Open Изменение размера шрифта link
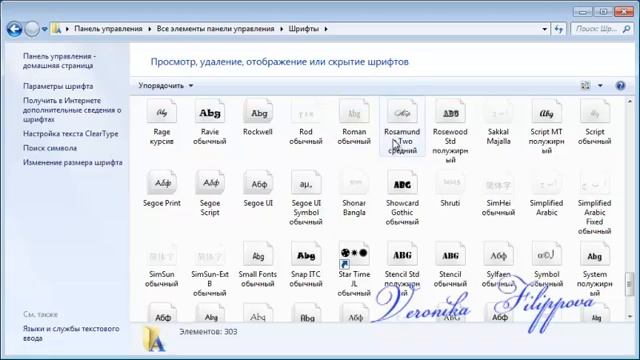 73,162
